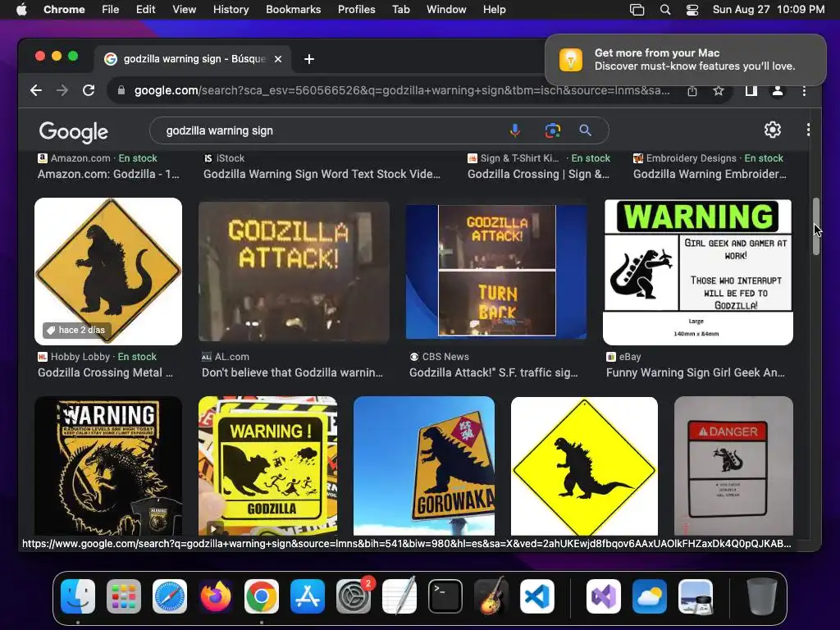Open Spotlight search in menu bar
Viewport: 840px width, 630px height.
coord(664,10)
